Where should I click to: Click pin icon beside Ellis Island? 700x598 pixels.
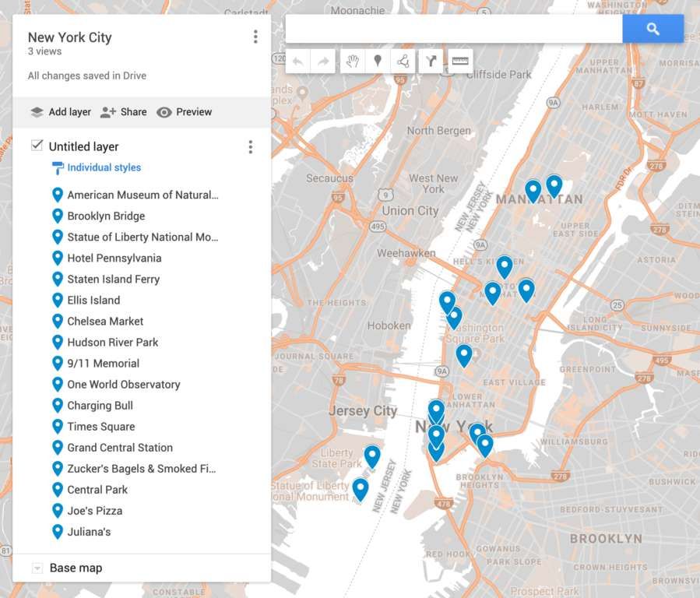coord(58,301)
